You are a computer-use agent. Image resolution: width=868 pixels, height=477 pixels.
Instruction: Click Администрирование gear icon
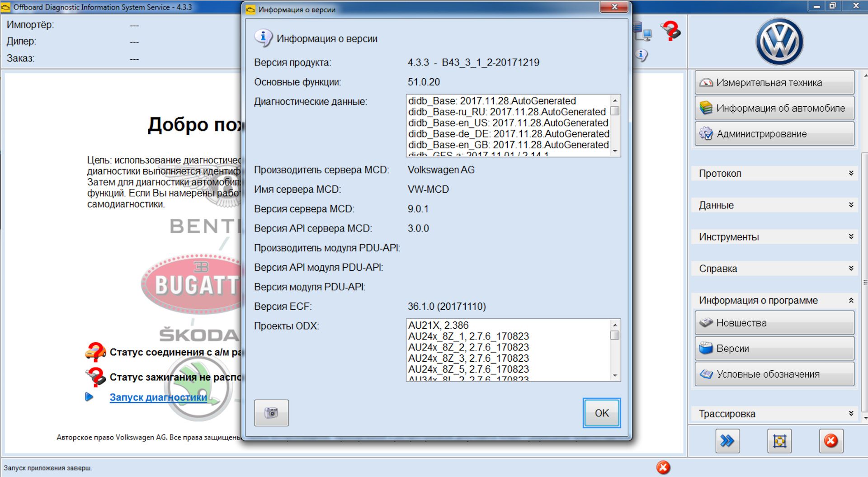pyautogui.click(x=706, y=134)
